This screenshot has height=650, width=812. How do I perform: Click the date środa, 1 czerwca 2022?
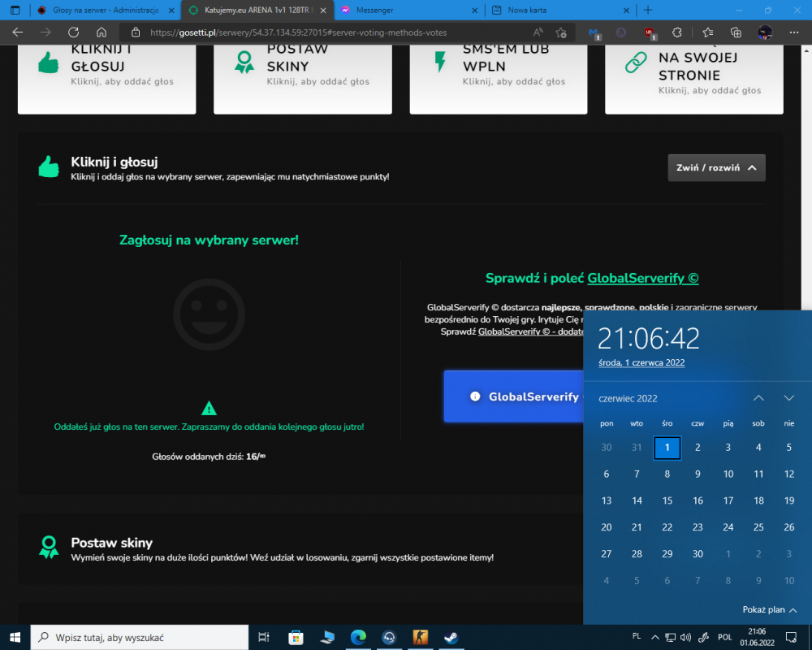tap(641, 362)
